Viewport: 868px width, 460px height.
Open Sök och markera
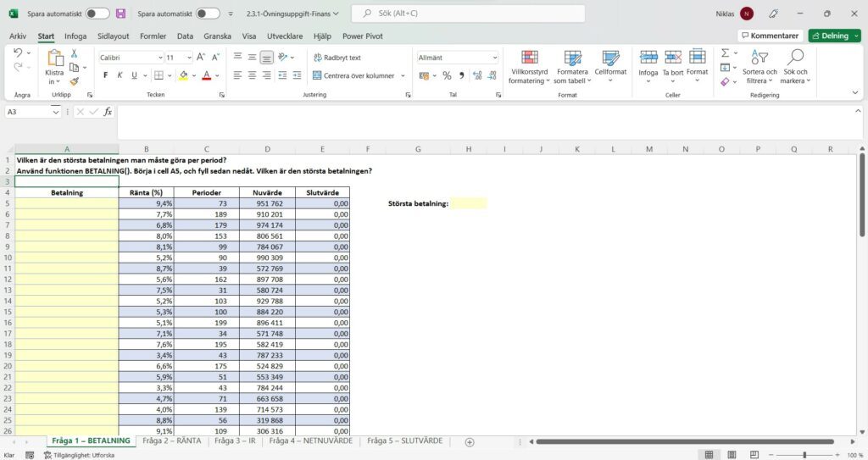pos(795,66)
